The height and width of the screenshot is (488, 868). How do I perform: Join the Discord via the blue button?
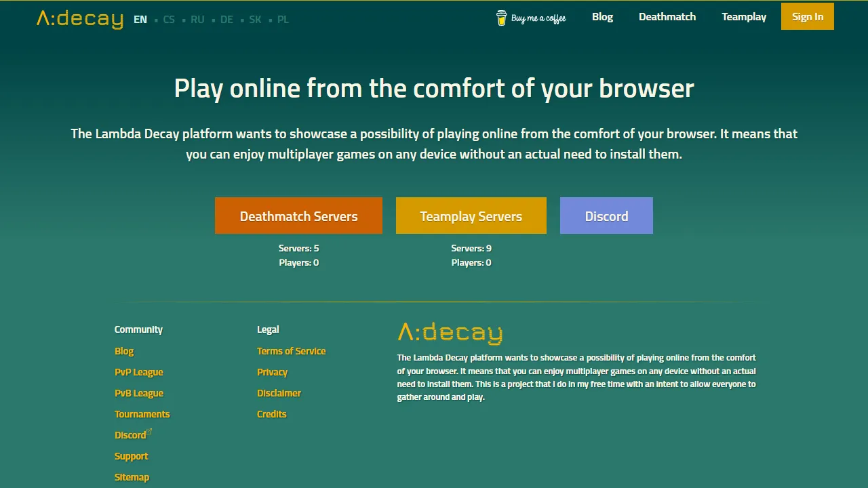pyautogui.click(x=606, y=216)
